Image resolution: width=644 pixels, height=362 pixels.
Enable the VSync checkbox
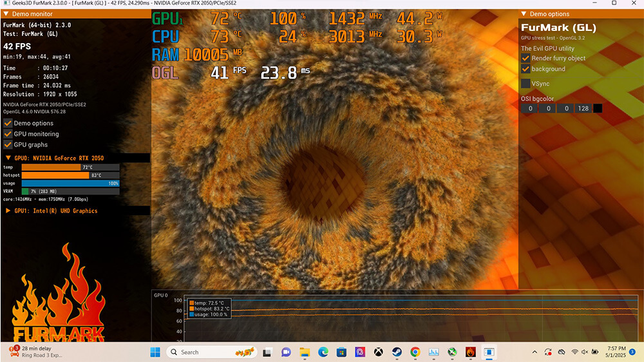pyautogui.click(x=526, y=83)
